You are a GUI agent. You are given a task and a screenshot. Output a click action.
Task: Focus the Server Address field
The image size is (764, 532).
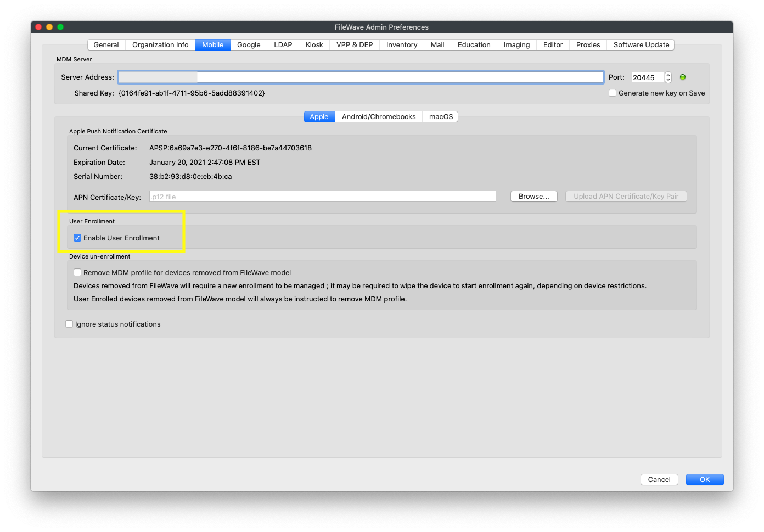[361, 77]
